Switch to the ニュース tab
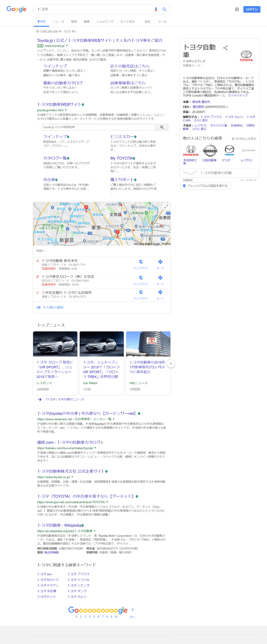267x644 pixels. pyautogui.click(x=58, y=22)
